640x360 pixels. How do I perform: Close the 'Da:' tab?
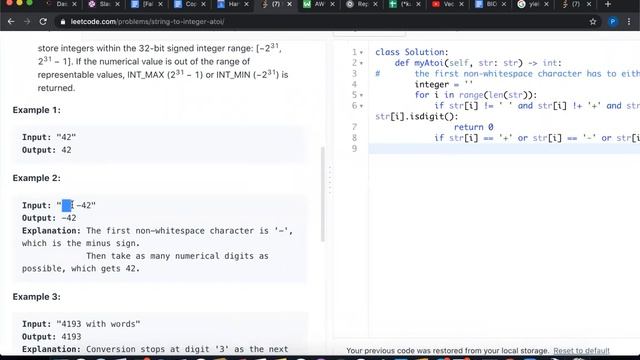[74, 4]
